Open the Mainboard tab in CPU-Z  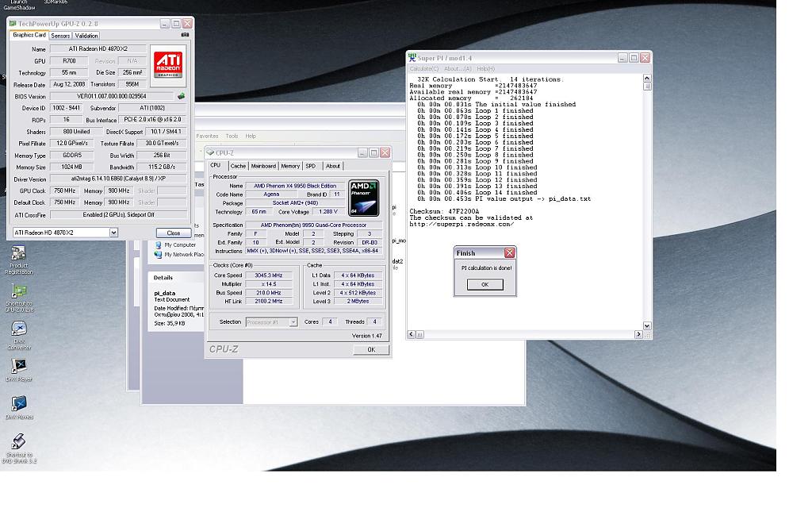[263, 166]
